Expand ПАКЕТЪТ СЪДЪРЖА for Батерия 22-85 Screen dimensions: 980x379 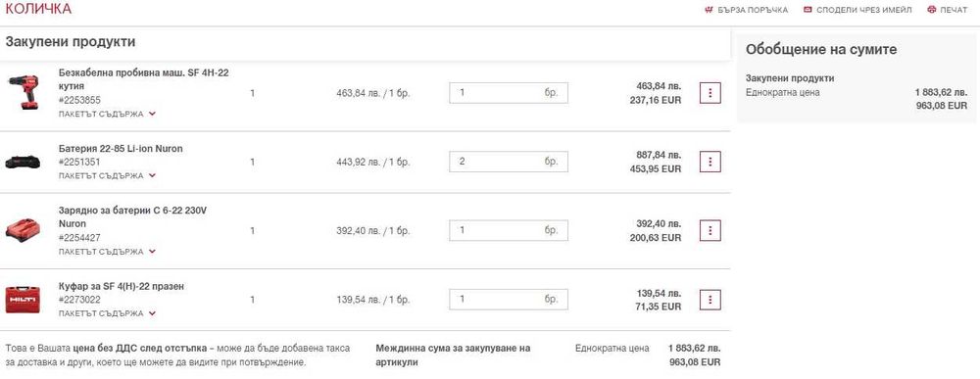point(107,176)
